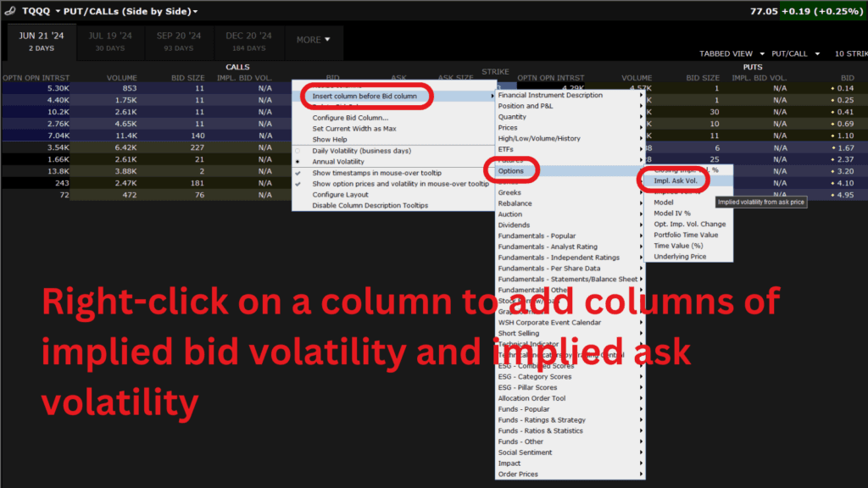The image size is (868, 488).
Task: Select the Annual Volatility radio option
Action: 339,161
